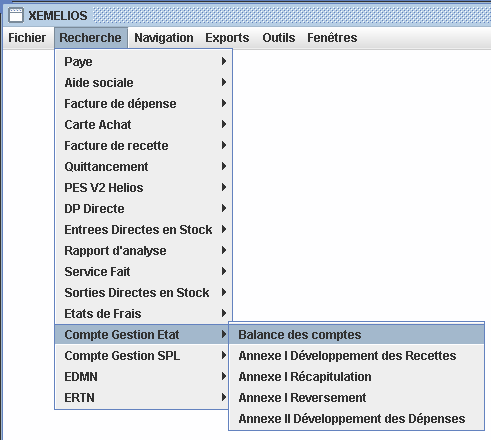Expand the Aide sociale submenu

[x=143, y=83]
